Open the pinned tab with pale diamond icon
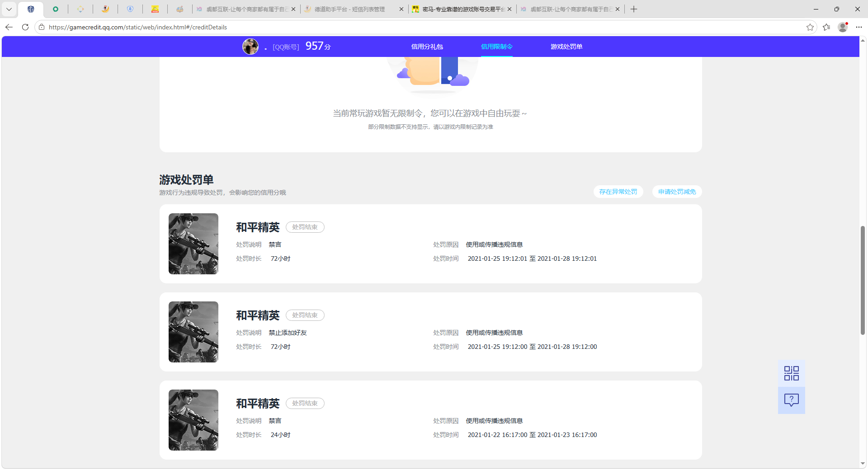The image size is (868, 470). tap(80, 9)
